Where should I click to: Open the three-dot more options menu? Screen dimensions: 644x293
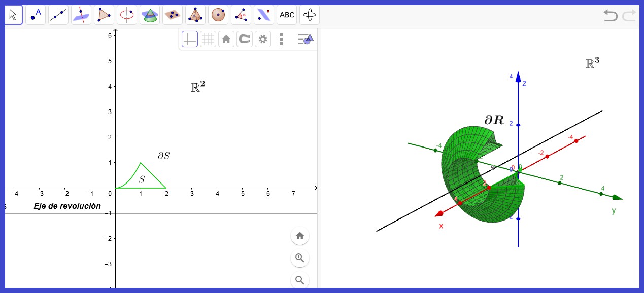(x=281, y=39)
